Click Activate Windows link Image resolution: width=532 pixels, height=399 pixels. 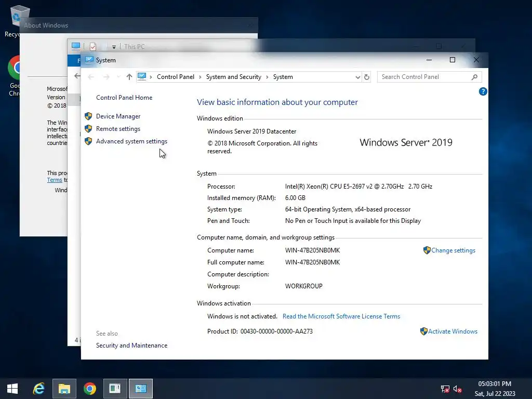coord(453,331)
